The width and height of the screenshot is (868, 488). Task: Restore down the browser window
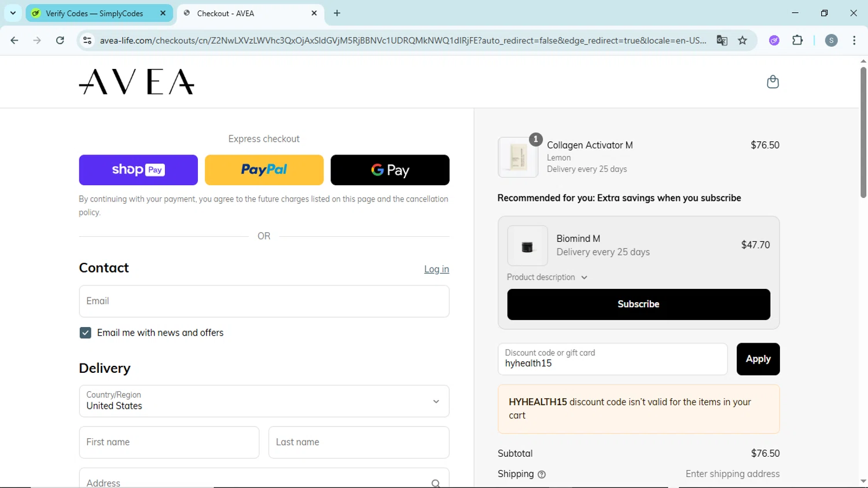[x=824, y=13]
